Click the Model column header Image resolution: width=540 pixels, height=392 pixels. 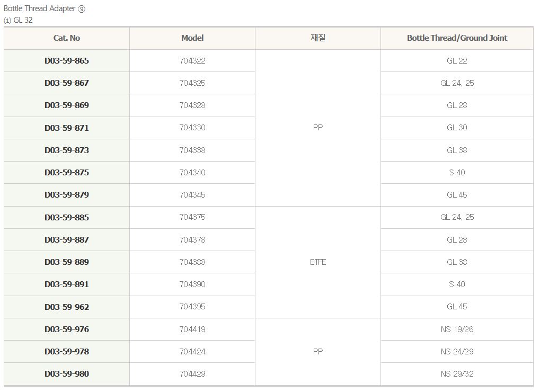tap(192, 38)
